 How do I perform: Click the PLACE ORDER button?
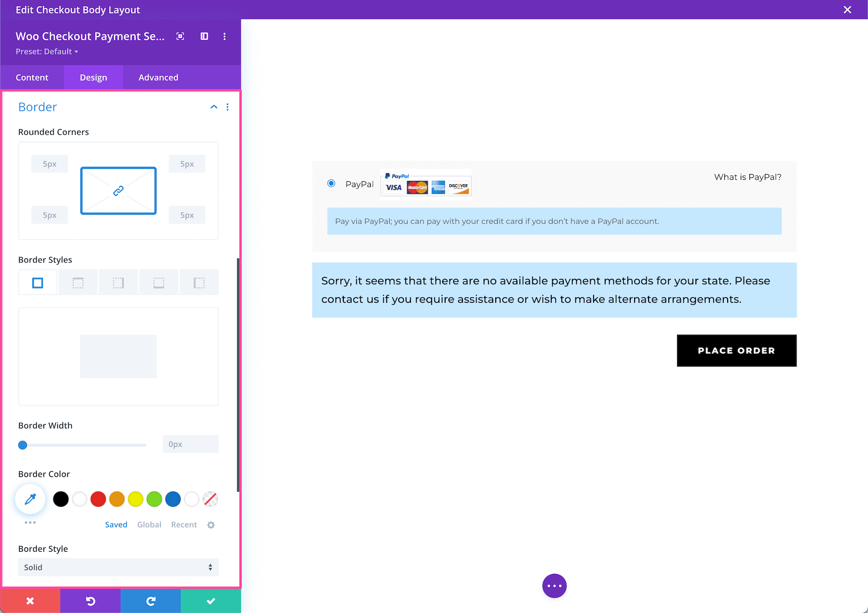736,351
